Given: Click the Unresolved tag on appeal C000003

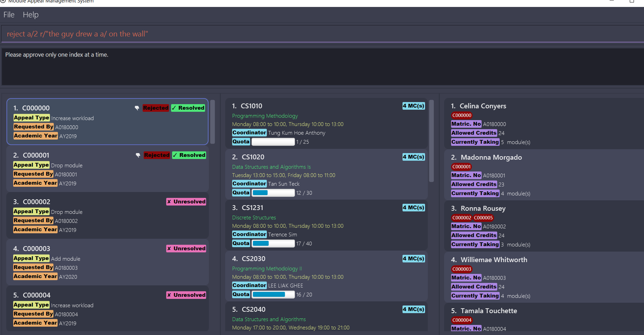Looking at the screenshot, I should click(186, 249).
